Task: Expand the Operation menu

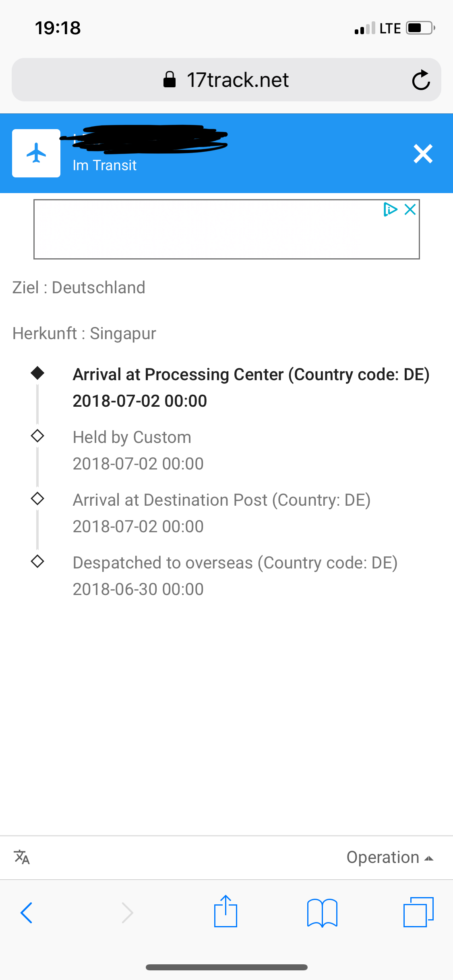Action: point(389,857)
